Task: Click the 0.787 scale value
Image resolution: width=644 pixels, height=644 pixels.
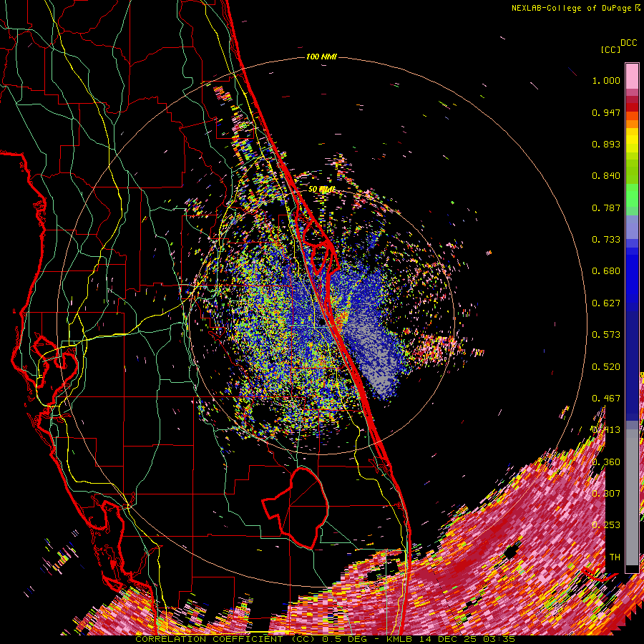Action: click(x=606, y=208)
